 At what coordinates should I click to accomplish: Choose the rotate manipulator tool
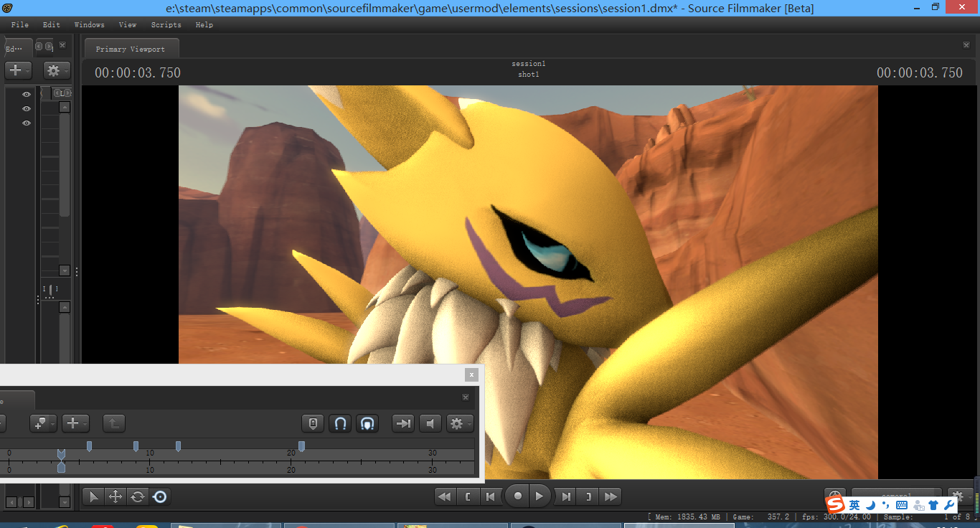click(x=137, y=496)
